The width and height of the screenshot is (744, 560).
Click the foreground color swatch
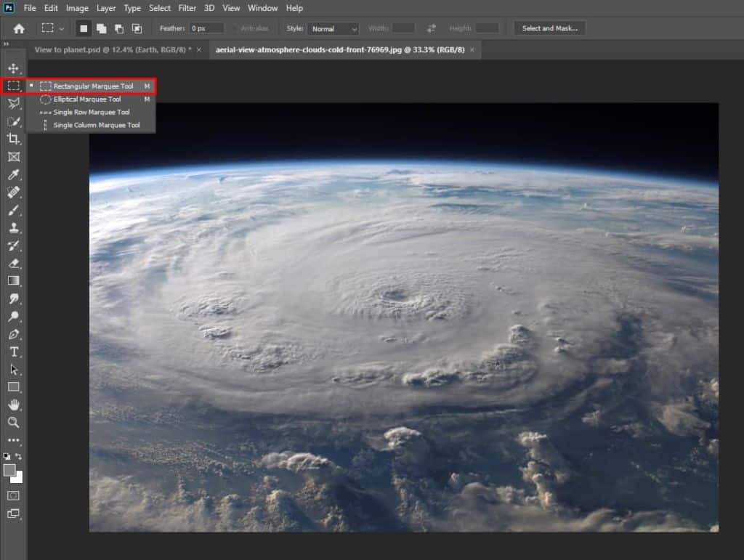pyautogui.click(x=10, y=471)
